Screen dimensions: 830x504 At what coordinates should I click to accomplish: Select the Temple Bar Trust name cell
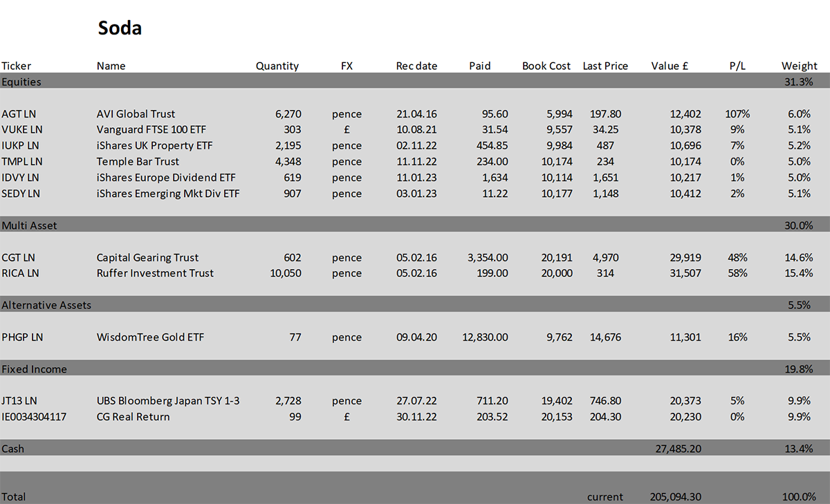(138, 162)
